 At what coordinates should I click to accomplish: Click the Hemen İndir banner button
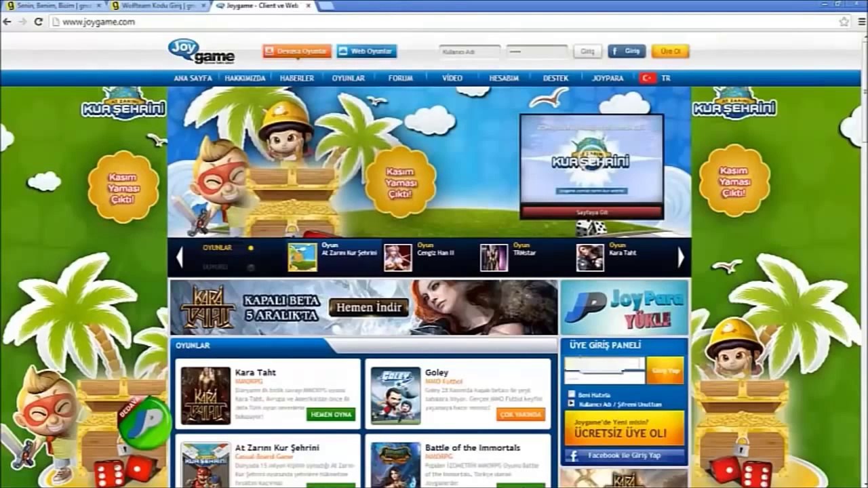click(369, 308)
